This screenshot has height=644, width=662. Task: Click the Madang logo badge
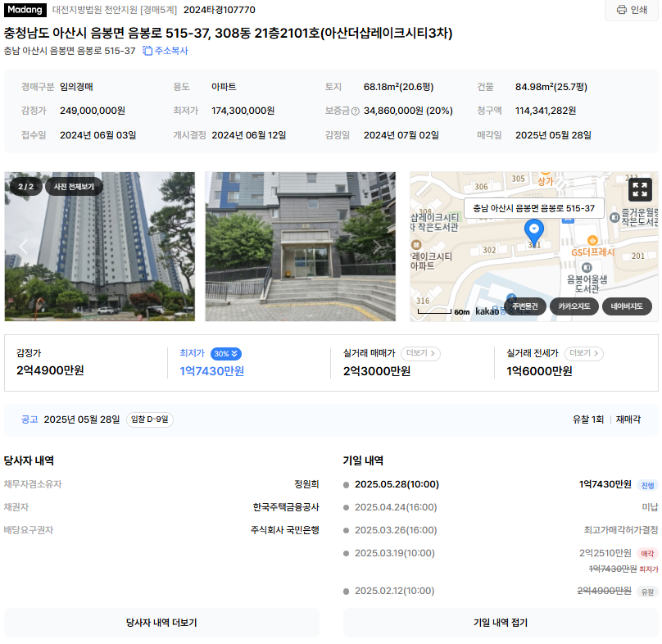click(x=25, y=10)
